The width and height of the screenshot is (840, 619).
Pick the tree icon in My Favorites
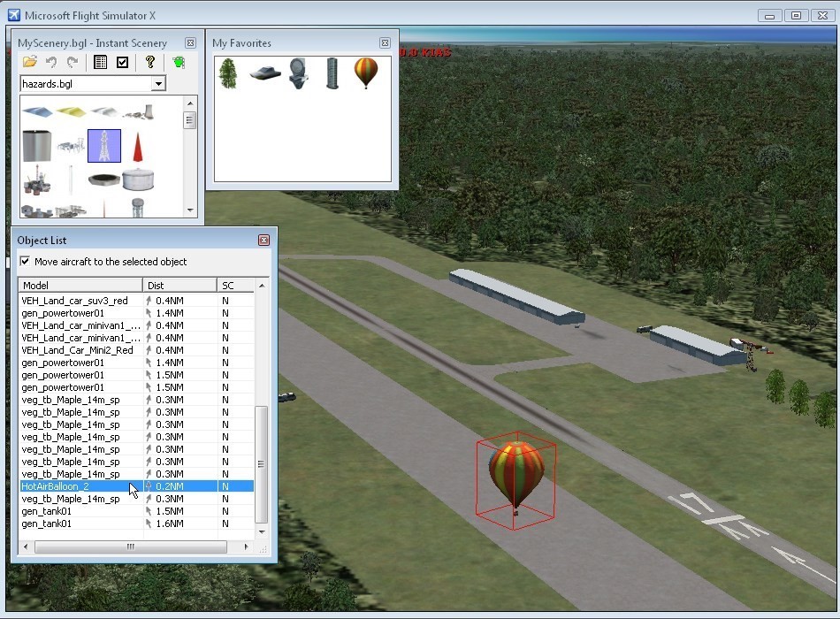tap(228, 73)
